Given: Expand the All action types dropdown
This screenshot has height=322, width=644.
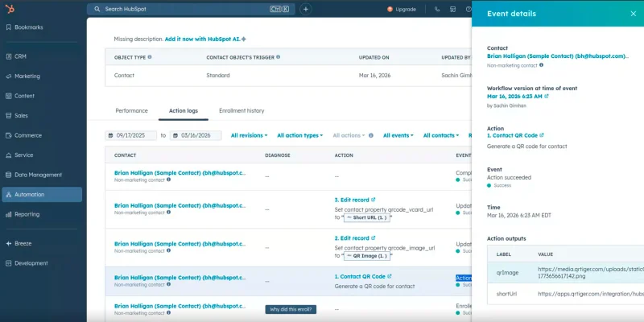Looking at the screenshot, I should 299,135.
